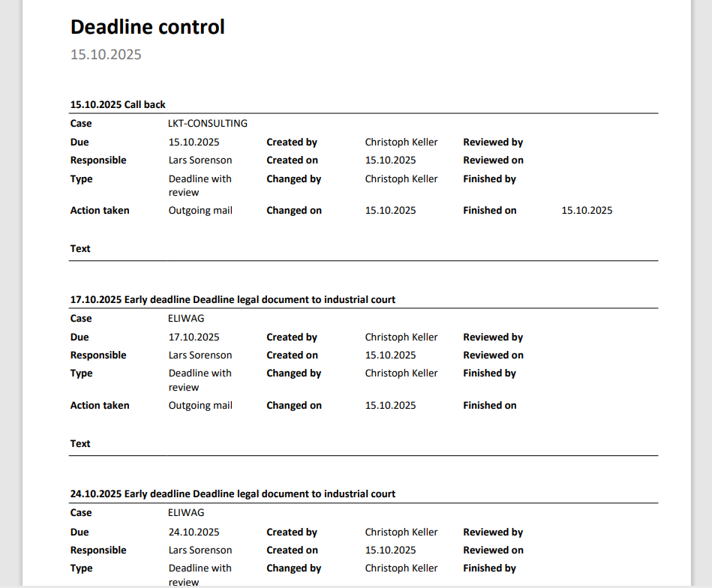The image size is (712, 588).
Task: Click the LKT-CONSULTING case name
Action: tap(208, 124)
